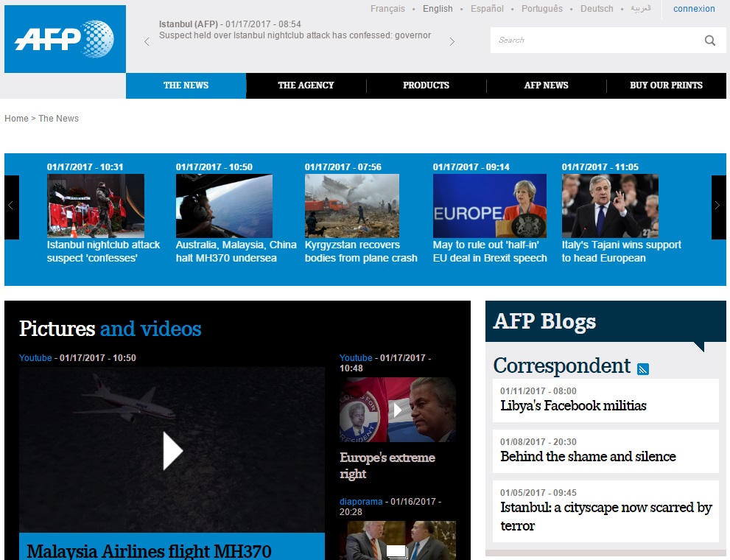Screen dimensions: 730x560
Task: Open 'Malaysia Airlines flight MH370' title
Action: pyautogui.click(x=149, y=552)
